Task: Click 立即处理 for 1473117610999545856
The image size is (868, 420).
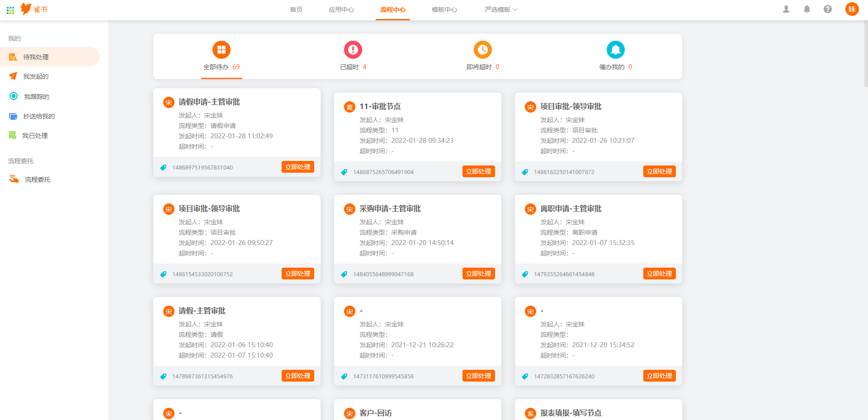Action: point(479,376)
